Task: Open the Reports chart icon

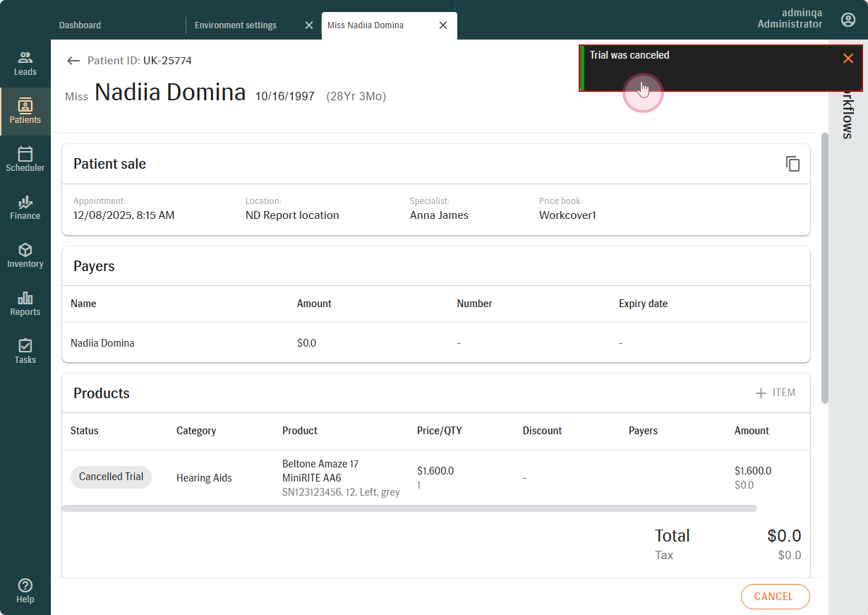Action: pos(25,298)
